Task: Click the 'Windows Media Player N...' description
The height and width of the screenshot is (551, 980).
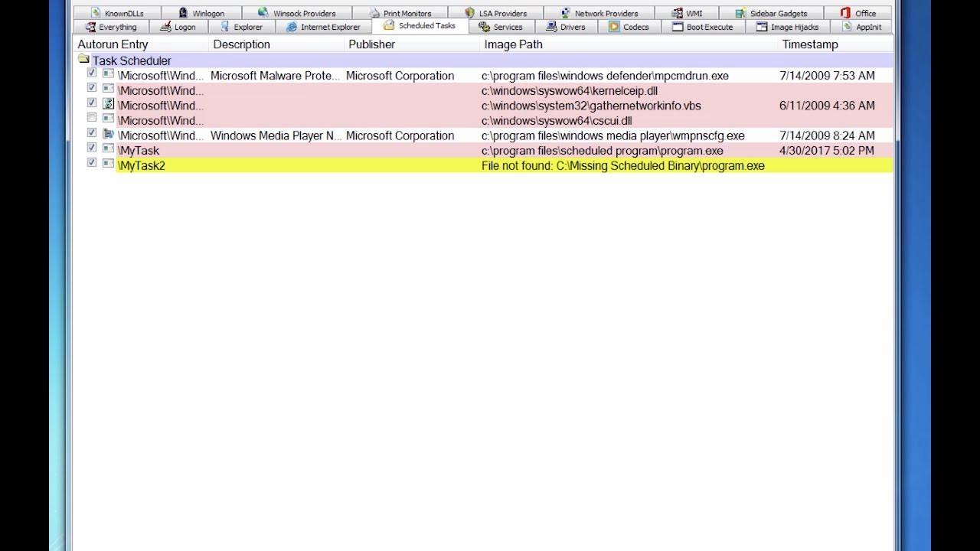Action: pyautogui.click(x=276, y=135)
